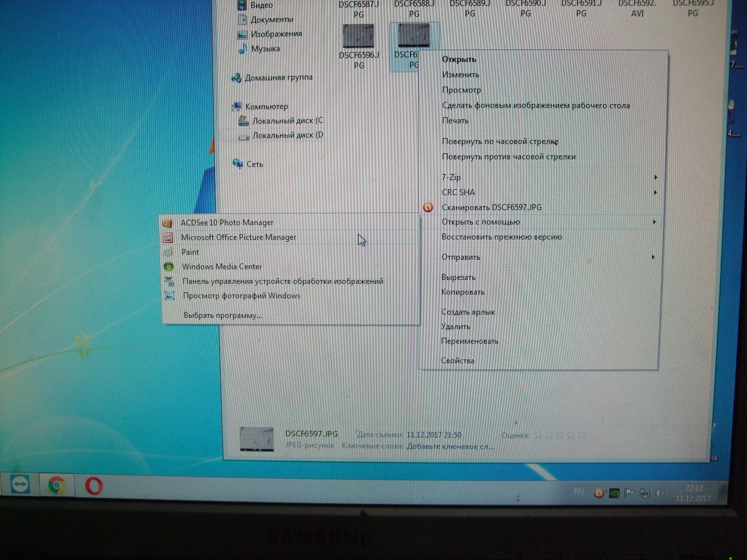This screenshot has height=560, width=747.
Task: Open Локальный диск (D) in the tree
Action: [x=287, y=135]
